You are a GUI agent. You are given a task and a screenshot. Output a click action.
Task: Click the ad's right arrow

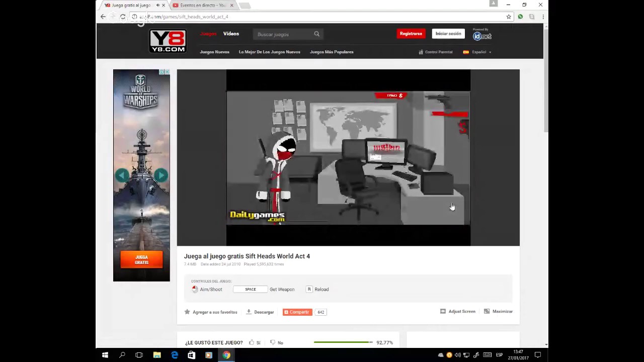161,175
